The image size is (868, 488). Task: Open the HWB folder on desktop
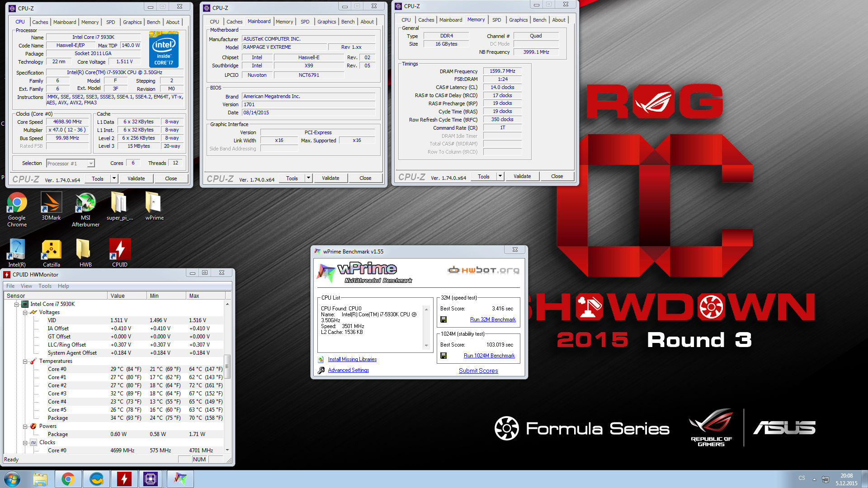pyautogui.click(x=85, y=253)
